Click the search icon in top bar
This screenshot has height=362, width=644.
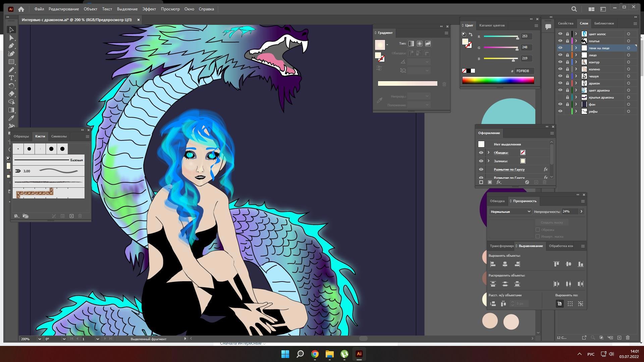tap(574, 9)
